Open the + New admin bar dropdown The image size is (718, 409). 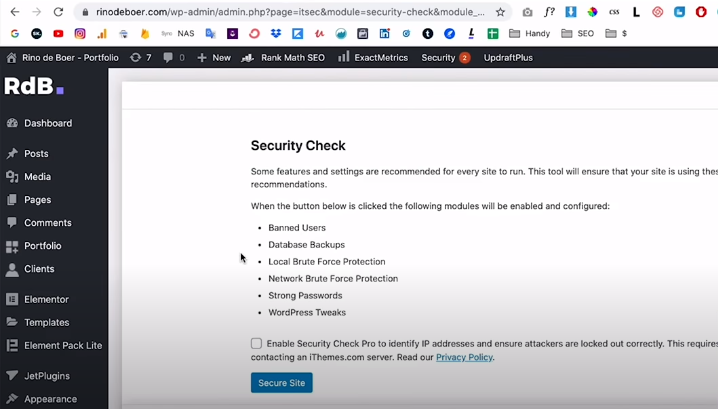coord(214,58)
